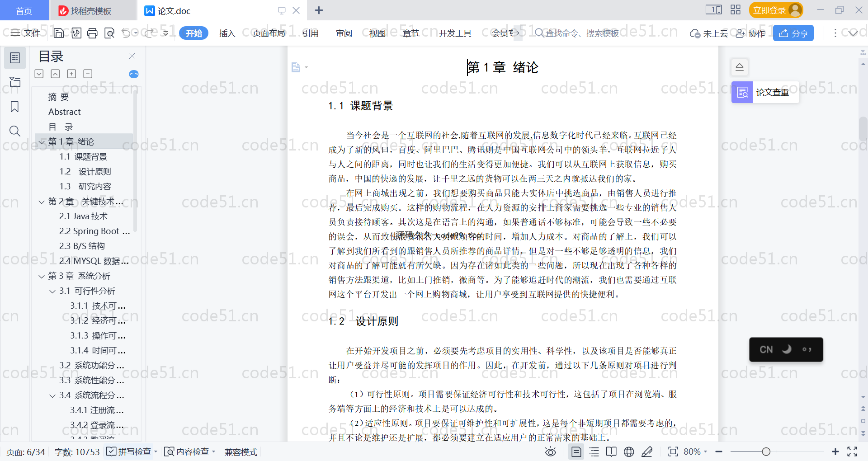Select the 插入 ribbon tab
This screenshot has width=868, height=461.
point(227,33)
